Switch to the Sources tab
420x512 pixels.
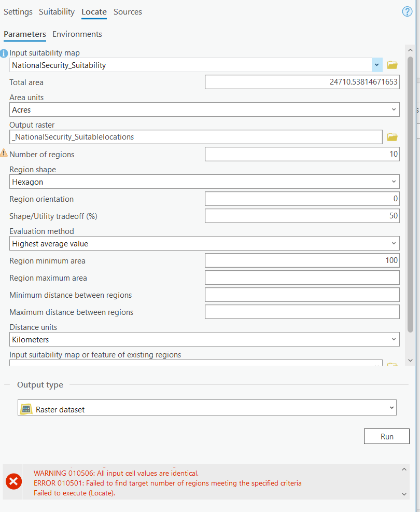(x=128, y=11)
